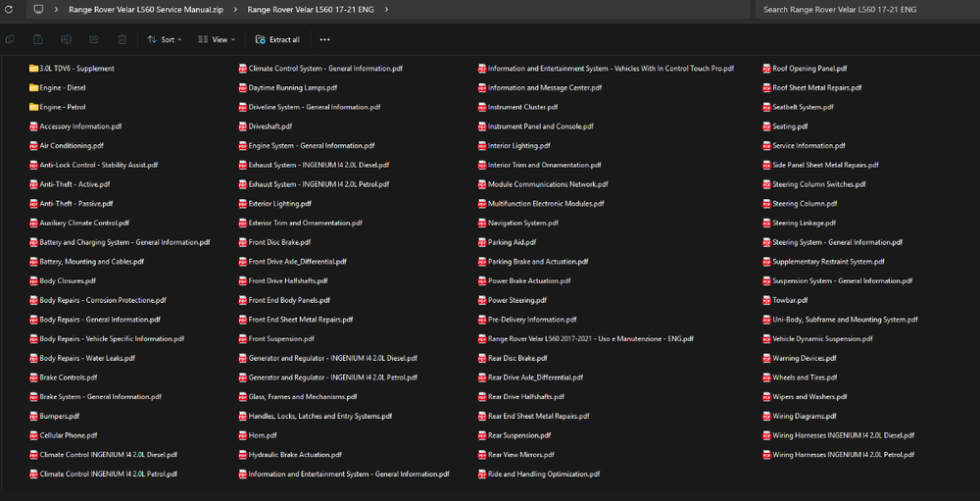Click Extract all button
Viewport: 980px width, 501px height.
coord(277,39)
